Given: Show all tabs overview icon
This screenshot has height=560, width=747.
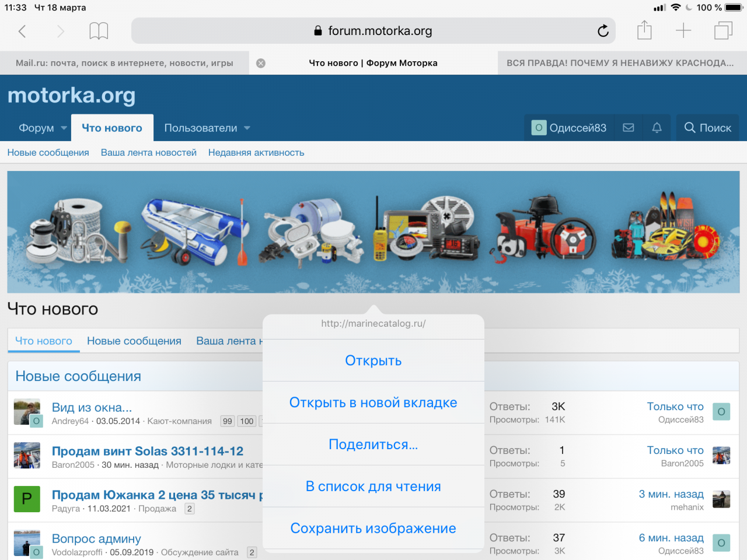Looking at the screenshot, I should pos(723,30).
